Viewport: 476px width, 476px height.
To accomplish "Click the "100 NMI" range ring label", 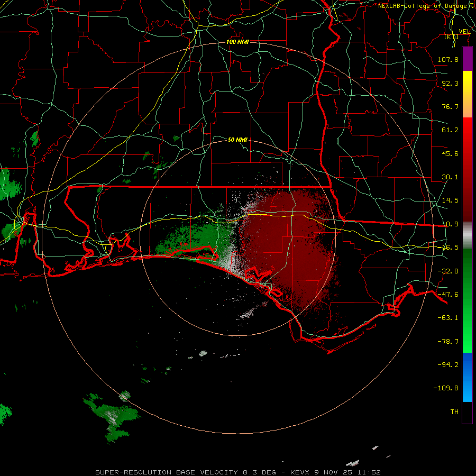I will (x=237, y=42).
